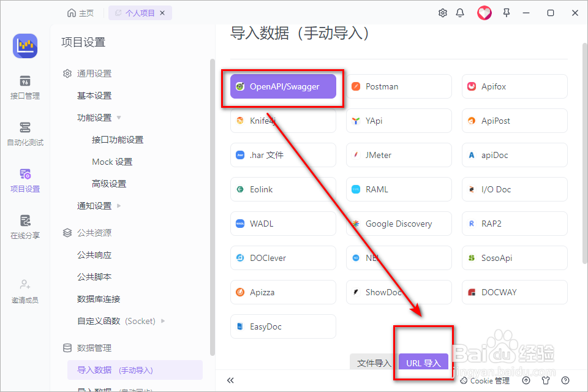The width and height of the screenshot is (588, 392).
Task: Open 公共脚本 in settings menu
Action: click(94, 277)
